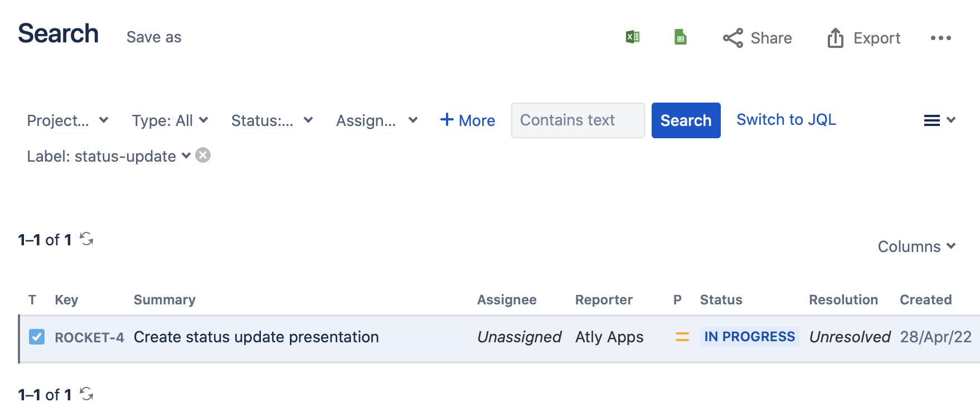Click Save as link
Screen dimensions: 980x417
tap(154, 37)
